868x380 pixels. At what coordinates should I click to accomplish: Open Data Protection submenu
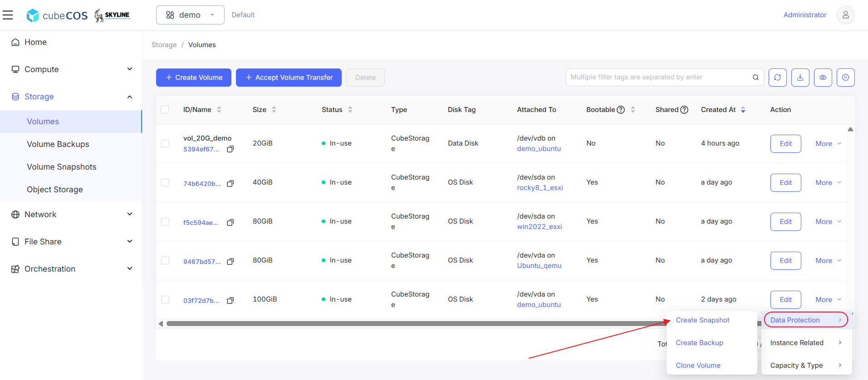pos(806,320)
